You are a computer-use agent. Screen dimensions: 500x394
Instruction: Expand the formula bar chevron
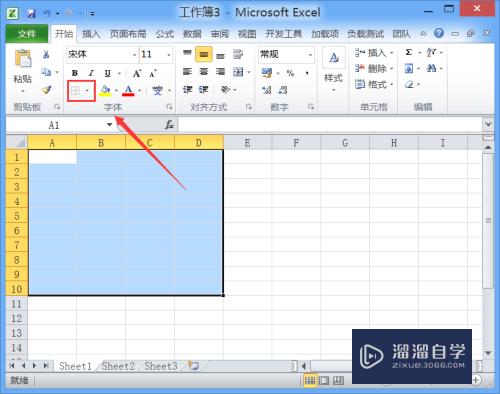coord(488,124)
